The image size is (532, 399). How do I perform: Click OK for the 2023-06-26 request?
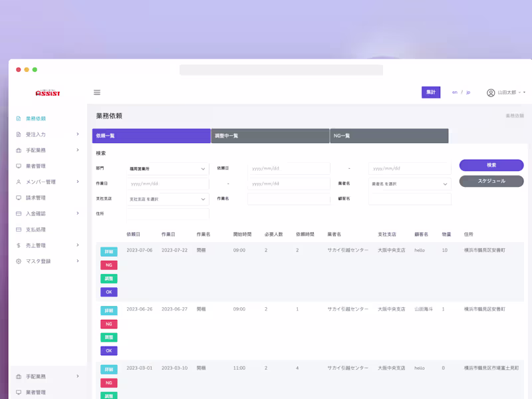point(109,351)
